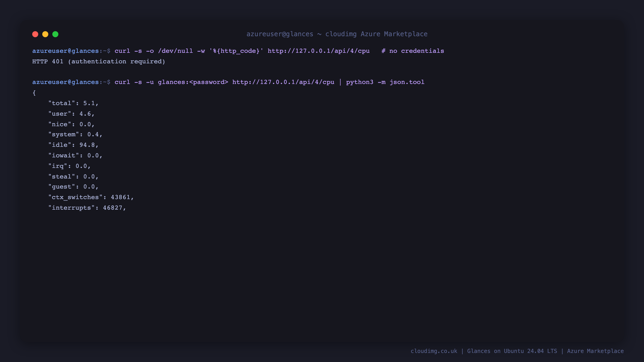Click the first curl command with /dev/null
Viewport: 644px width, 362px height.
tap(242, 51)
